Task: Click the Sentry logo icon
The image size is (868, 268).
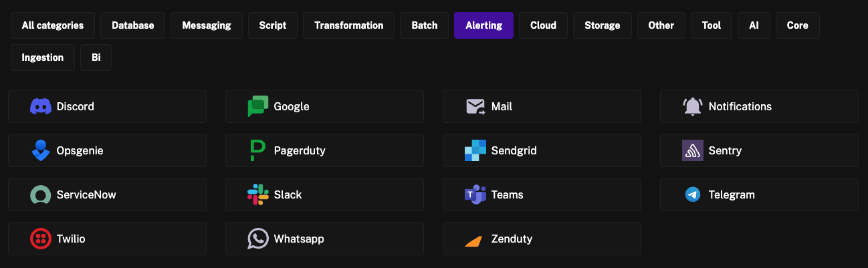Action: (x=693, y=150)
